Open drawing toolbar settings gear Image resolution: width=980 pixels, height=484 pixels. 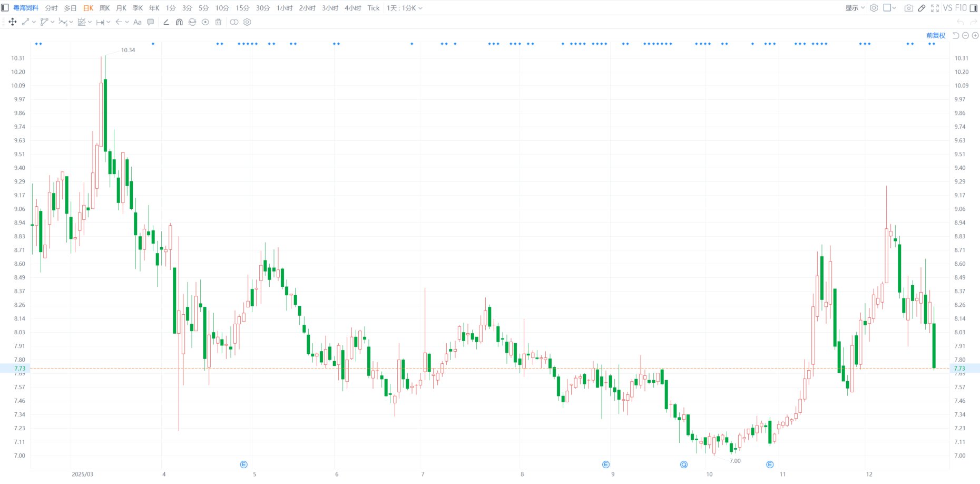pyautogui.click(x=247, y=22)
